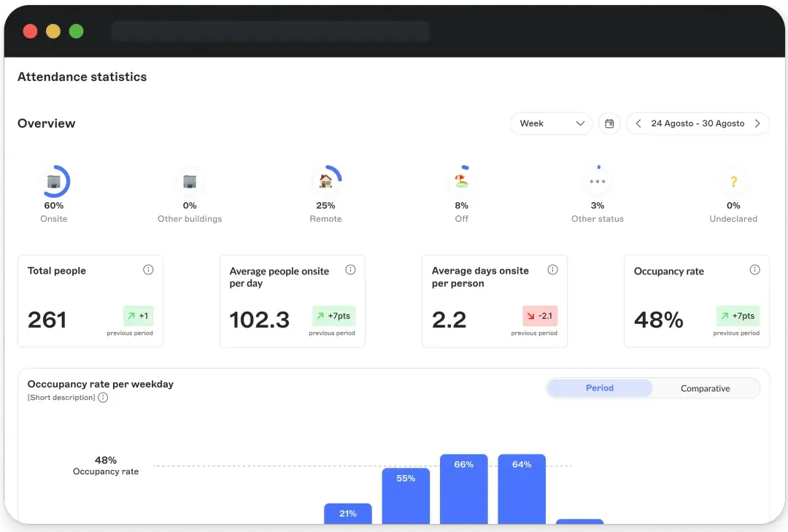Click the Off beach umbrella icon
Image resolution: width=788 pixels, height=532 pixels.
point(461,182)
